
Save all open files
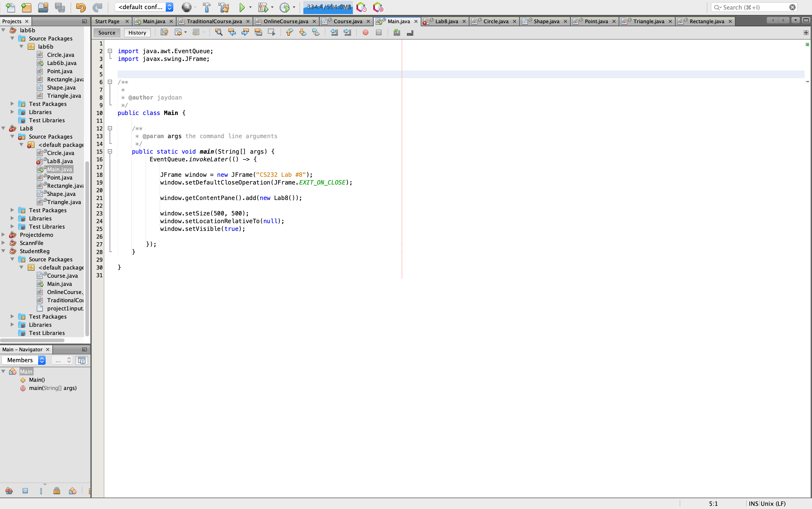[x=60, y=7]
